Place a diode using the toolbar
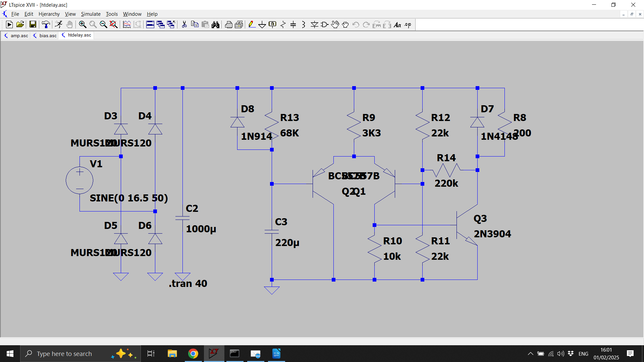This screenshot has height=362, width=644. coord(314,24)
